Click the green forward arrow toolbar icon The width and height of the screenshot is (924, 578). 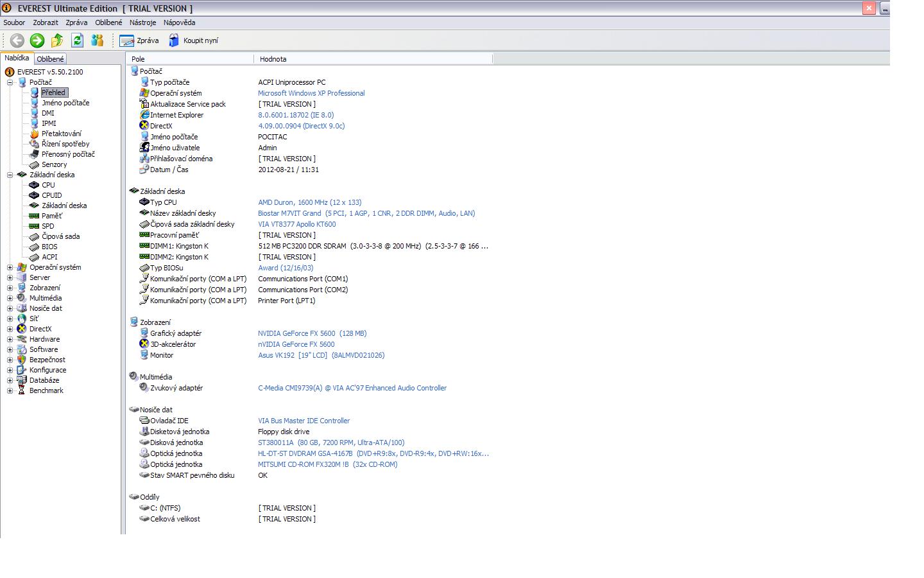pos(37,40)
